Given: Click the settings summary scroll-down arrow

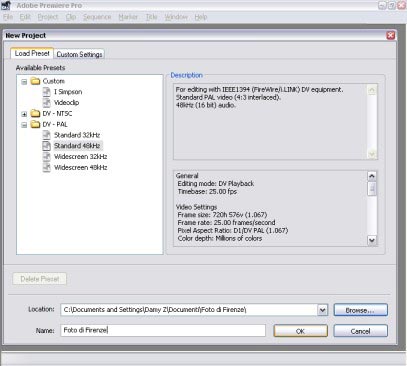Looking at the screenshot, I should click(x=372, y=240).
